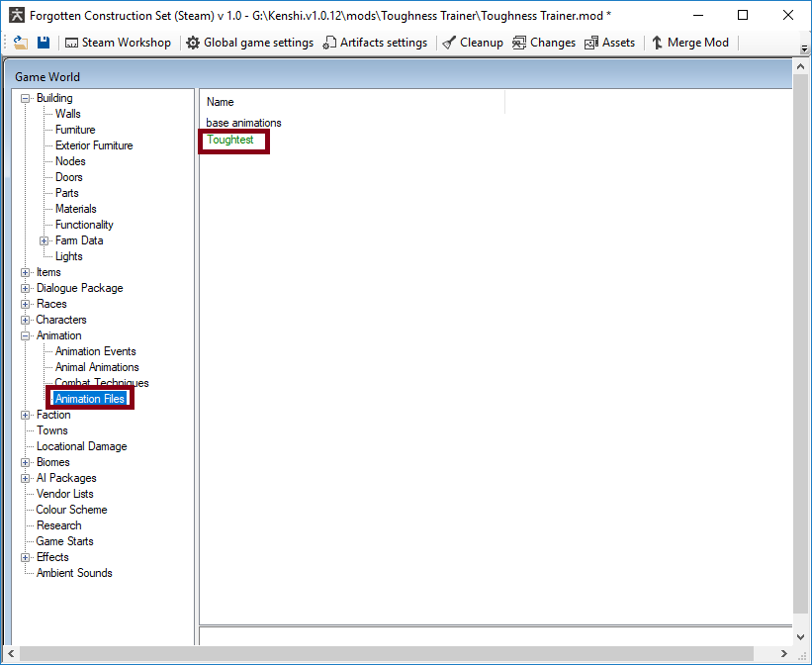812x665 pixels.
Task: Select the Furniture tree item
Action: tap(75, 130)
